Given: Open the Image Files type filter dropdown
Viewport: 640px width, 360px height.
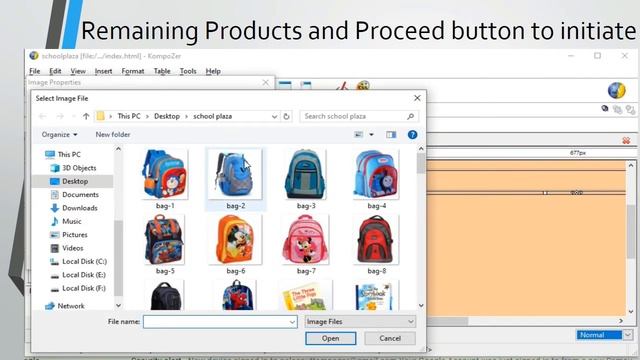Looking at the screenshot, I should click(360, 322).
